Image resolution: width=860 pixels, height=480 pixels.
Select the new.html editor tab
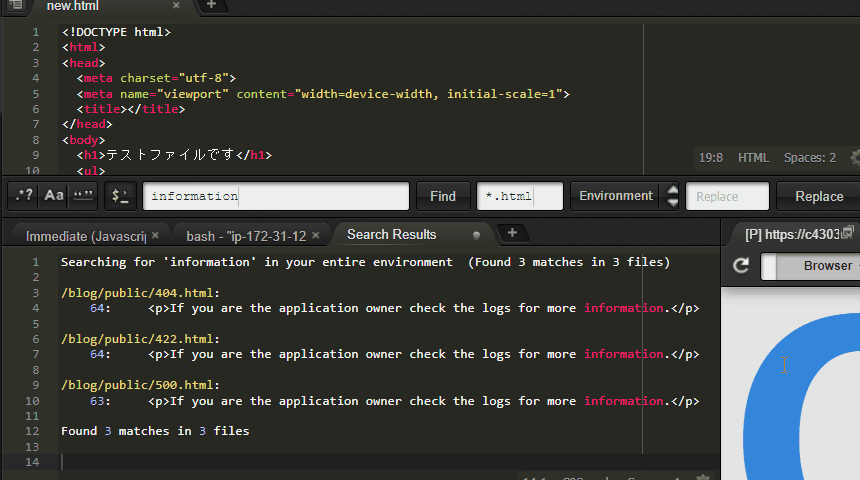click(x=72, y=6)
